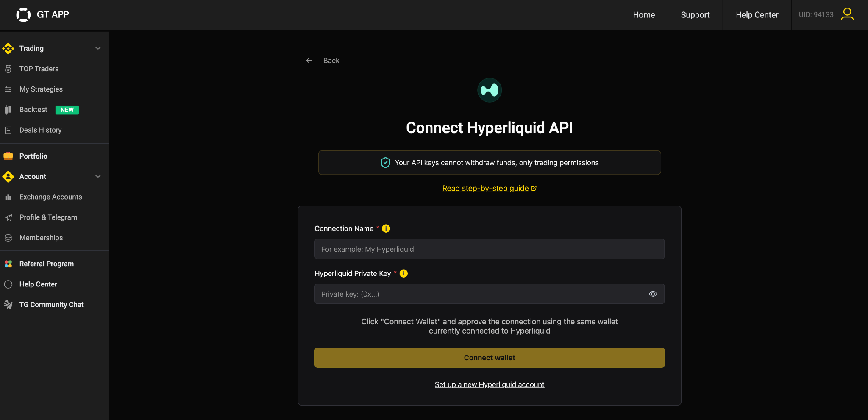868x420 pixels.
Task: Click the Connect Hyperliquid API heading
Action: tap(490, 128)
